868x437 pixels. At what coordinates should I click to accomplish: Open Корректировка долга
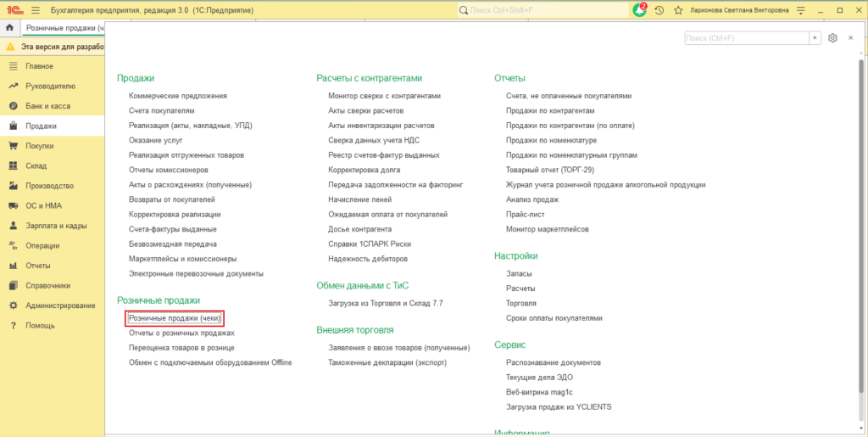tap(364, 170)
